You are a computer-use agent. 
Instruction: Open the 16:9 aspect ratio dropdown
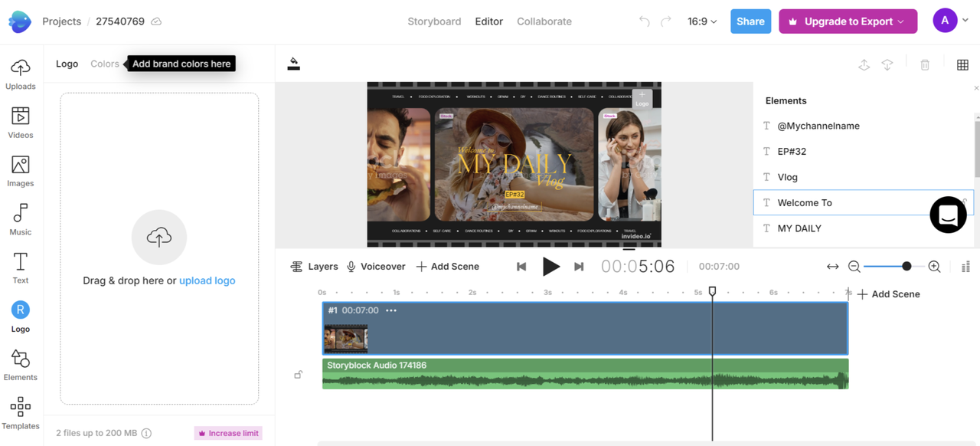tap(702, 21)
